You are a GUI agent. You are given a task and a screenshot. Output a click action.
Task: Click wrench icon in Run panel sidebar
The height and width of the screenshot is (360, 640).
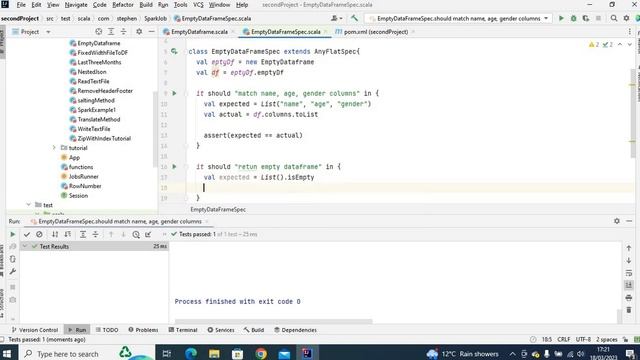click(13, 271)
